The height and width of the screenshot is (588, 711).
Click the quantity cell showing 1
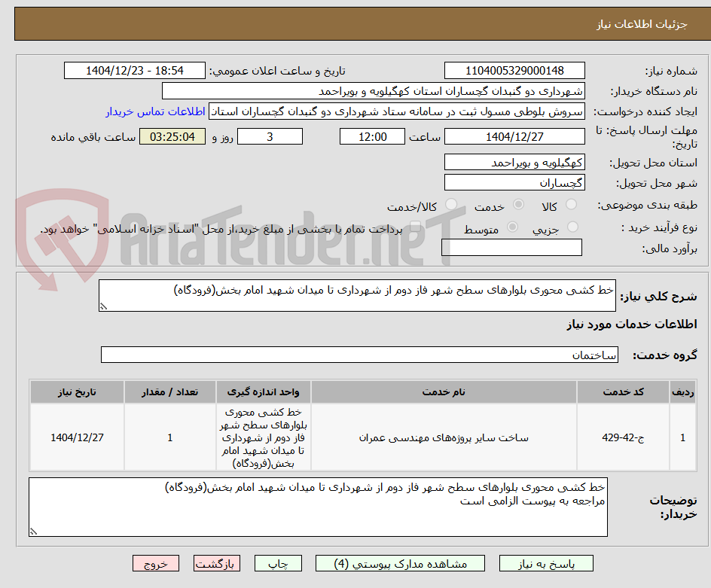pyautogui.click(x=169, y=437)
